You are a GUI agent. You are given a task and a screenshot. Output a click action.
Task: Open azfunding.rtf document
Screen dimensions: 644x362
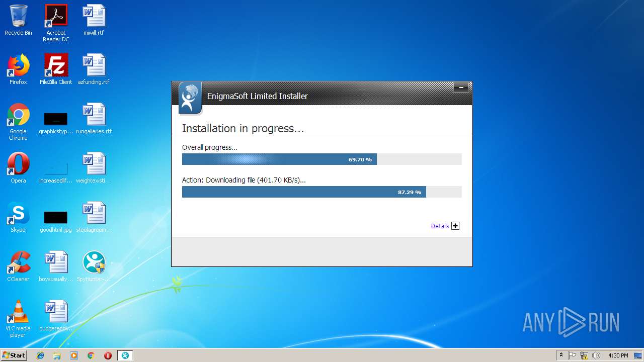[x=94, y=69]
